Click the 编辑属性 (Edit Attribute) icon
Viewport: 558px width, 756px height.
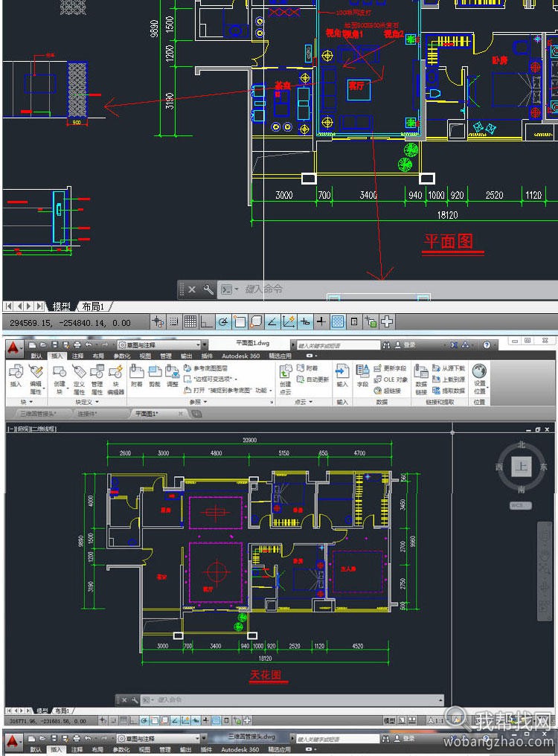(36, 379)
